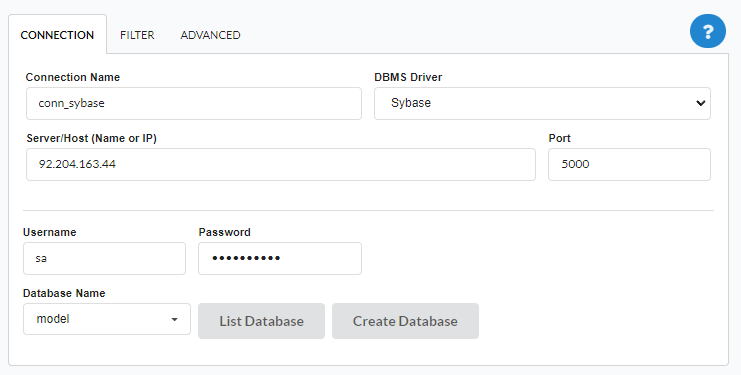The image size is (741, 375).
Task: Click the DBMS Driver label
Action: [x=408, y=77]
